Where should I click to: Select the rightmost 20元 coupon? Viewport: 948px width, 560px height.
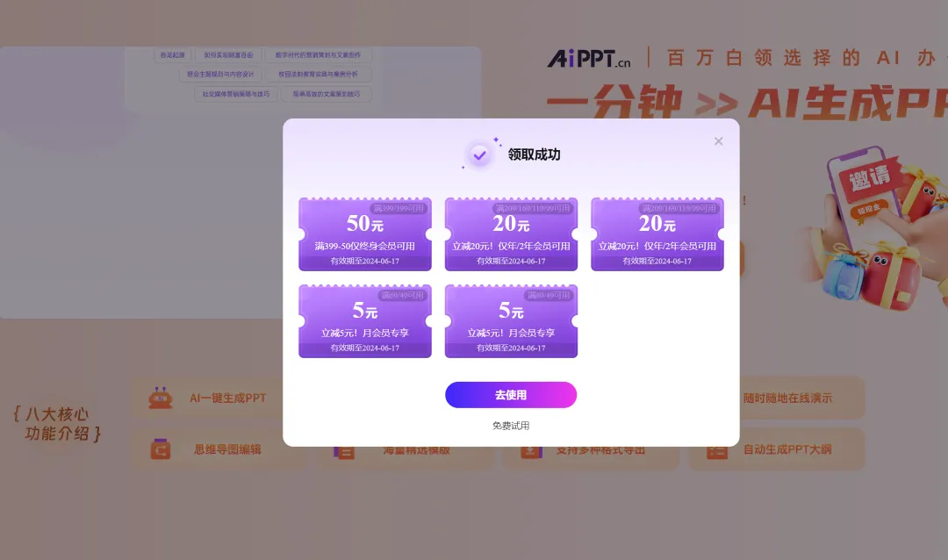click(x=657, y=233)
